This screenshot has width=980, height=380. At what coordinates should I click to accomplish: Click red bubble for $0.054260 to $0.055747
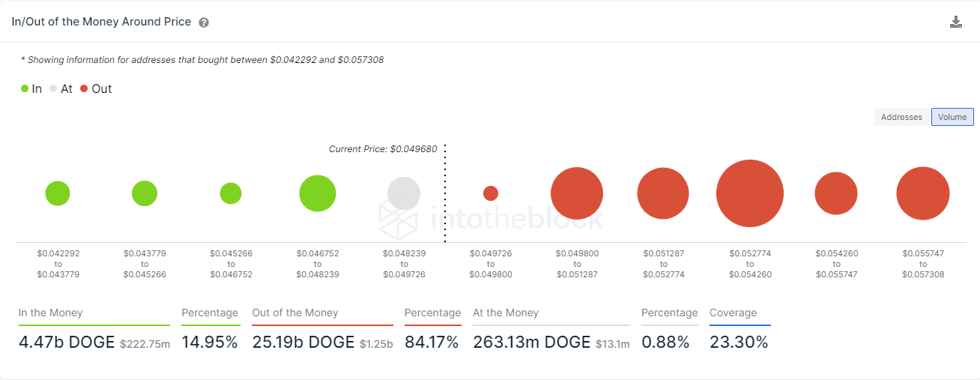[836, 193]
